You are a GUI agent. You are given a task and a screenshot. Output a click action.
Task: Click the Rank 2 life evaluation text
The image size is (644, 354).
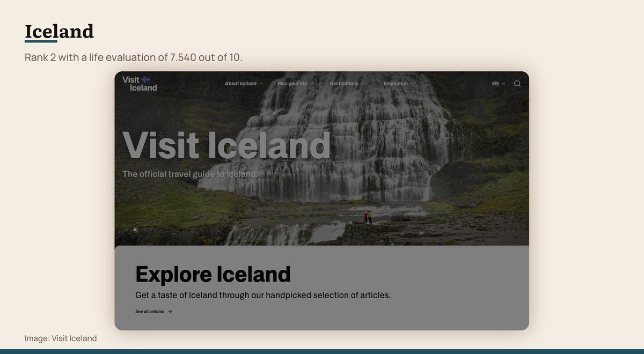click(x=134, y=57)
